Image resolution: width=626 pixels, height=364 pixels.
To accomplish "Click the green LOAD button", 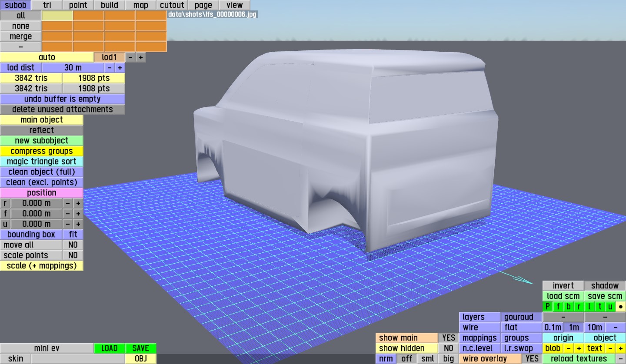I will pyautogui.click(x=110, y=348).
